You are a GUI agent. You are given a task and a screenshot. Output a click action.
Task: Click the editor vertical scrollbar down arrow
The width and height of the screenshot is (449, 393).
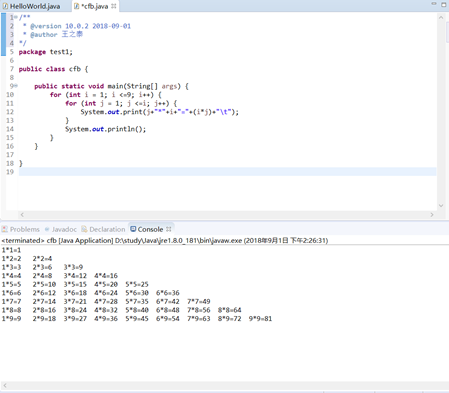[x=441, y=206]
